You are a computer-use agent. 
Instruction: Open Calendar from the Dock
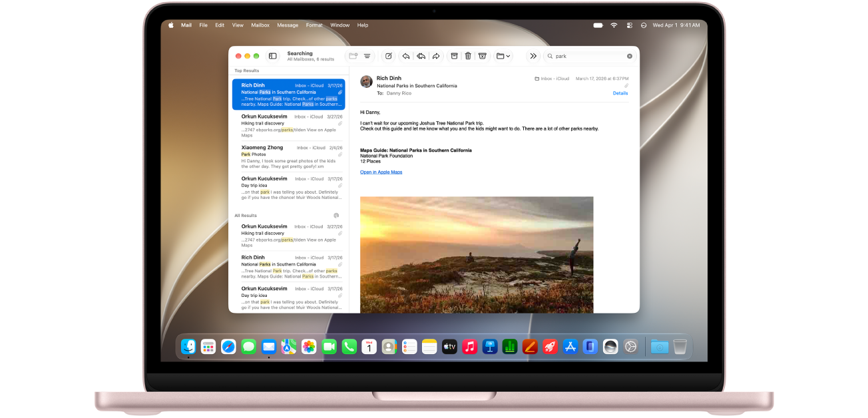(369, 347)
